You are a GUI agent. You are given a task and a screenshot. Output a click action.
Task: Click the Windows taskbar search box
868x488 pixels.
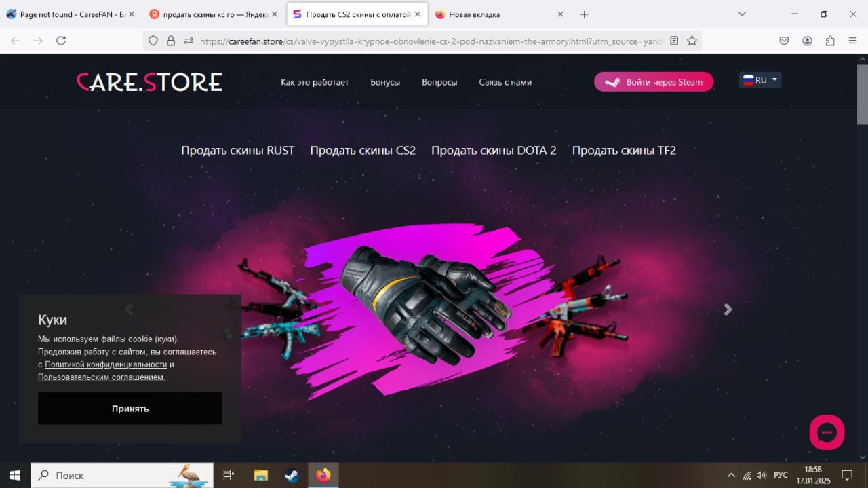click(x=122, y=475)
